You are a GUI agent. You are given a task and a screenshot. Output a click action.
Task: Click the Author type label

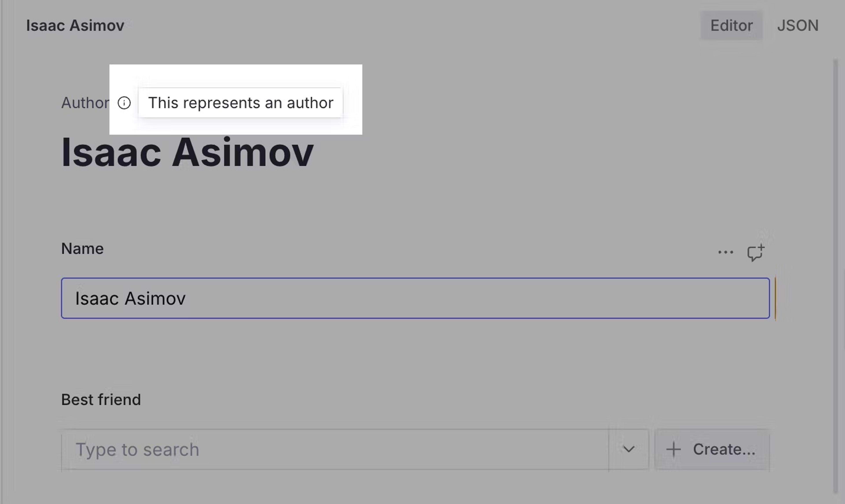point(85,103)
